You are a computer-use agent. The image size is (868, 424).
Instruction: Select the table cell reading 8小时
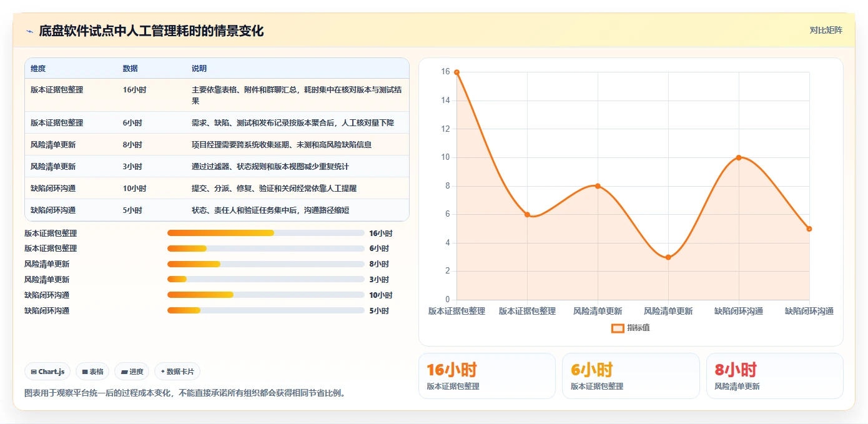click(132, 145)
